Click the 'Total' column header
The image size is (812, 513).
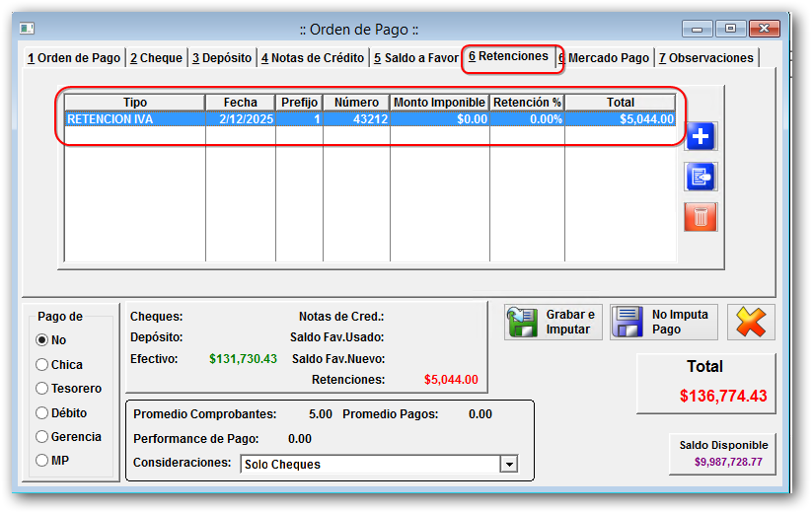(x=621, y=103)
